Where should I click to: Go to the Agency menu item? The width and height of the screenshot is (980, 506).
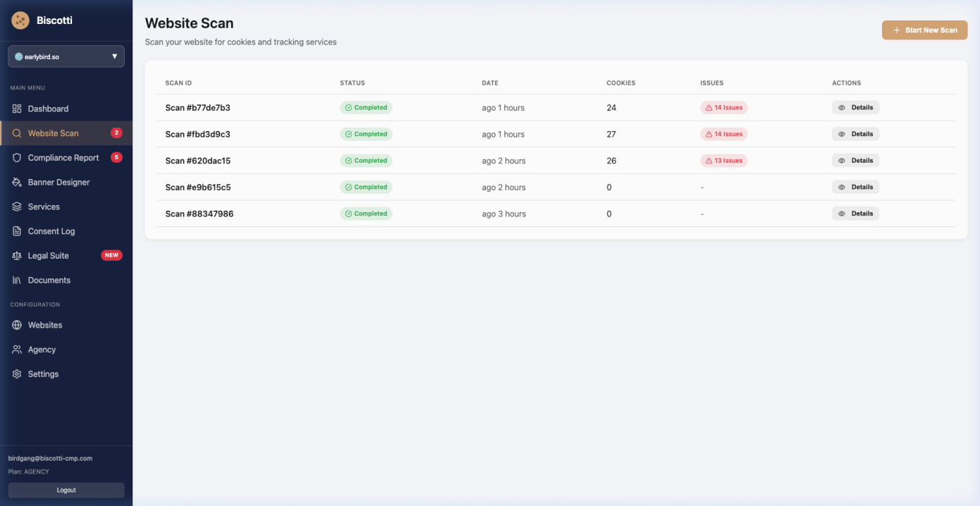click(42, 350)
